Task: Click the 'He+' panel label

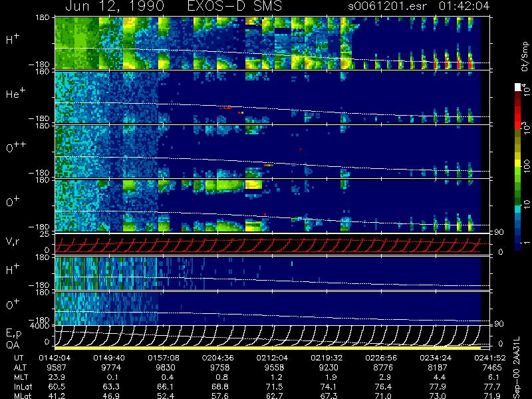Action: point(15,93)
